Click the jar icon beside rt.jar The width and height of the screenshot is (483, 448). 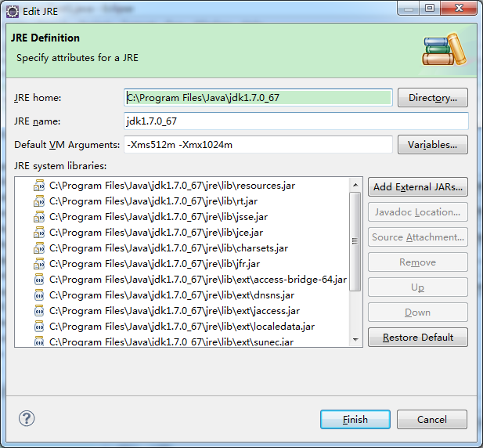pos(39,201)
